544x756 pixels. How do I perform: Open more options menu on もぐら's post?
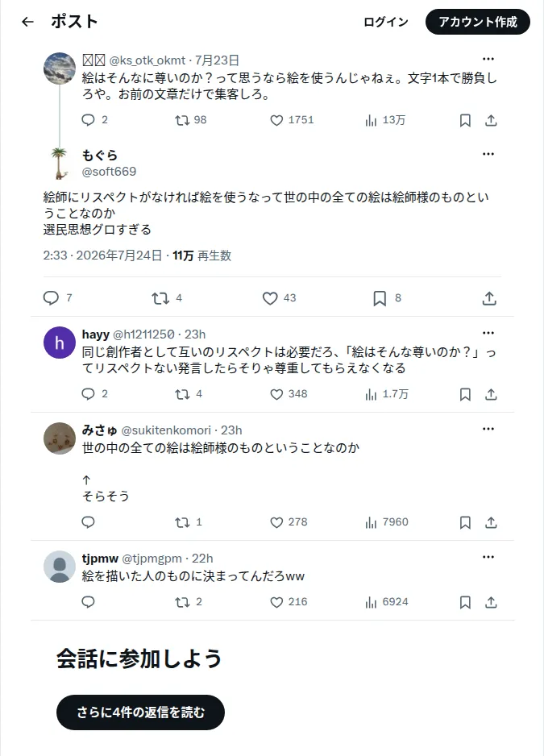488,154
